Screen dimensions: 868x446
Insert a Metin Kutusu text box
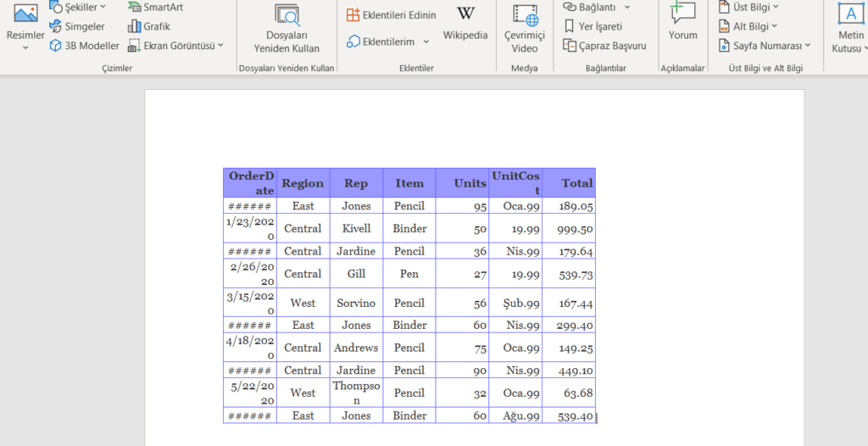[x=850, y=27]
